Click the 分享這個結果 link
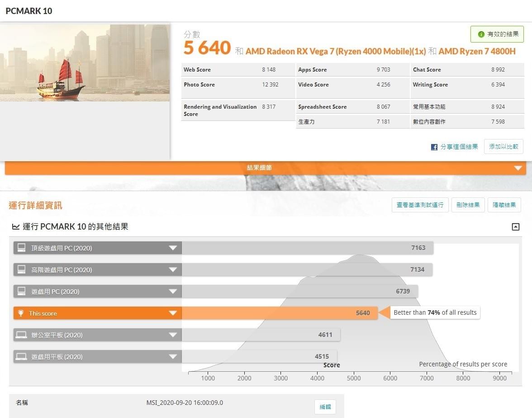This screenshot has height=418, width=532. [459, 147]
